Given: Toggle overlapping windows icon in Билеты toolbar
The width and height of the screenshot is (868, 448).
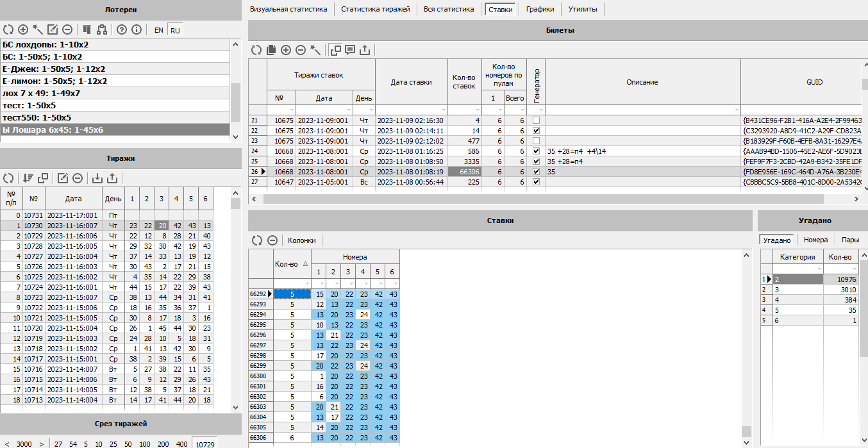Looking at the screenshot, I should (336, 49).
